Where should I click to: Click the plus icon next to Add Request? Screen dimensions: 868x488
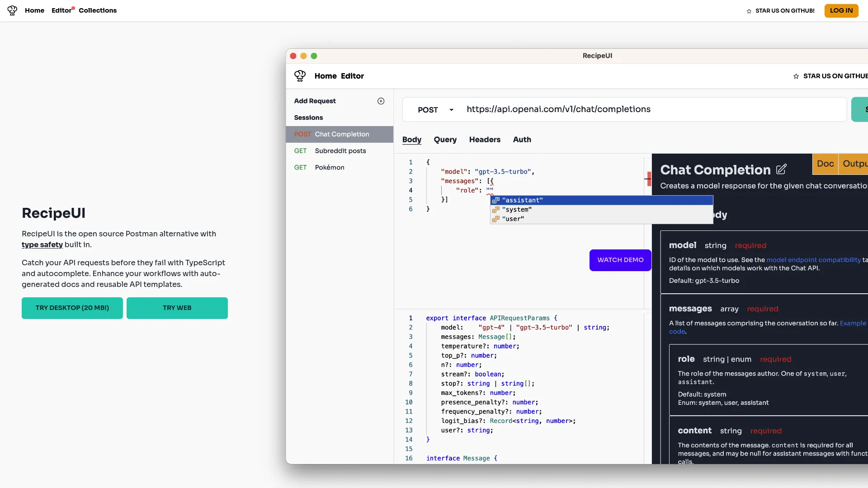pyautogui.click(x=381, y=101)
